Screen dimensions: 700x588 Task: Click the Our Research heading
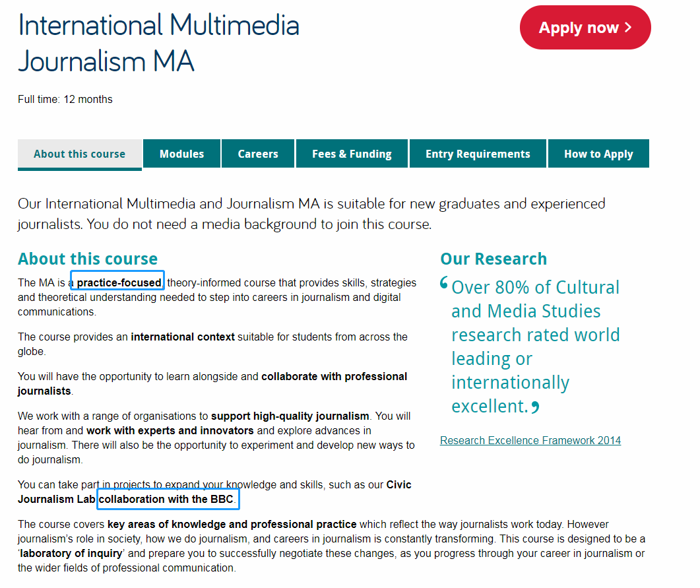point(493,259)
